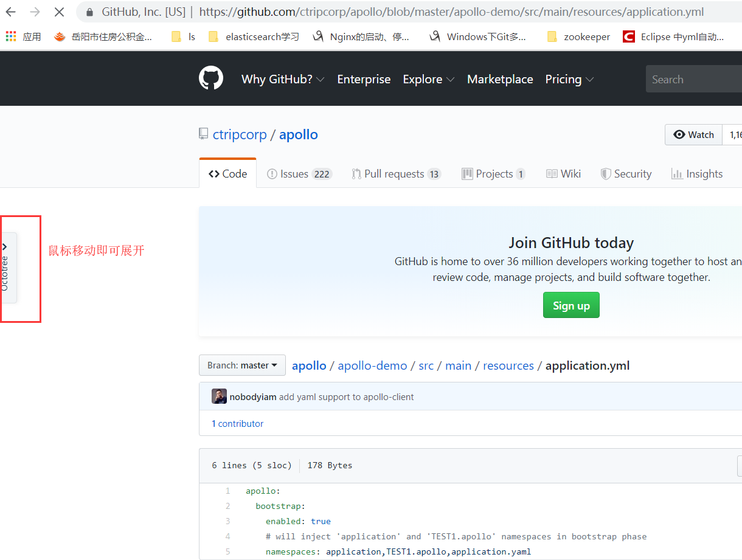
Task: Click the 'enabled: true' code line
Action: click(x=298, y=521)
